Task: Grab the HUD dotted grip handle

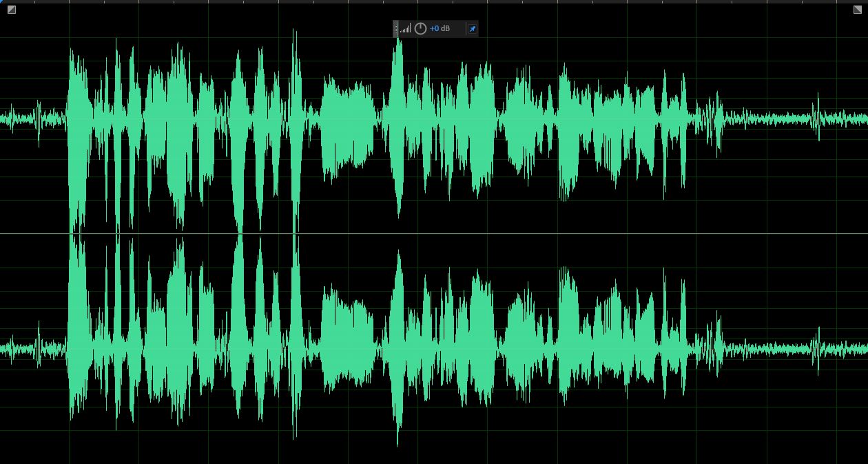Action: click(396, 28)
